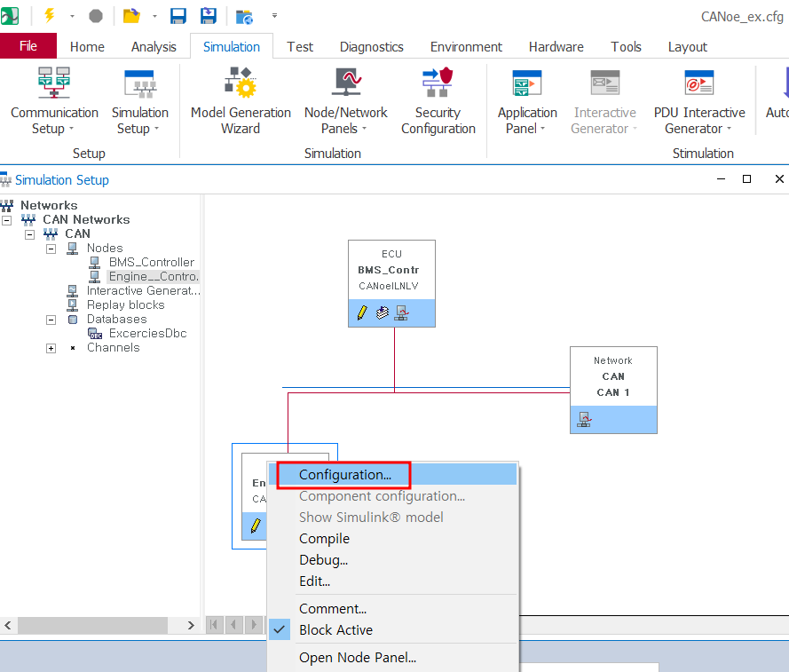Click the first-tab navigation button

click(x=215, y=625)
